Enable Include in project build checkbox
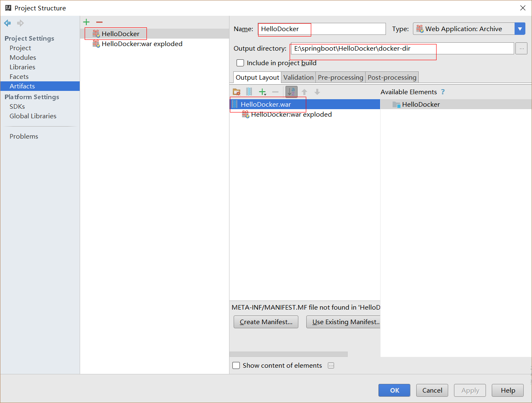The height and width of the screenshot is (403, 532). [x=240, y=63]
